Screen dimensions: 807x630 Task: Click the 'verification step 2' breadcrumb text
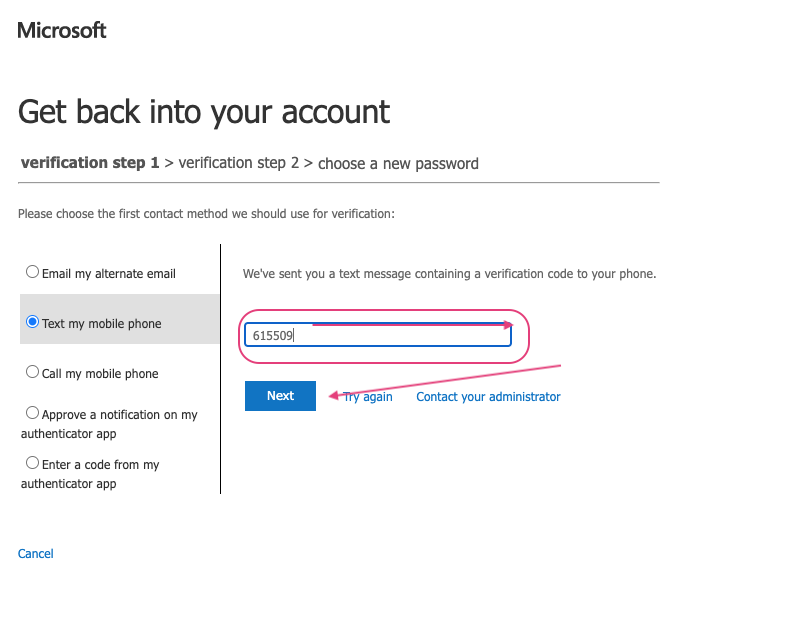click(239, 163)
